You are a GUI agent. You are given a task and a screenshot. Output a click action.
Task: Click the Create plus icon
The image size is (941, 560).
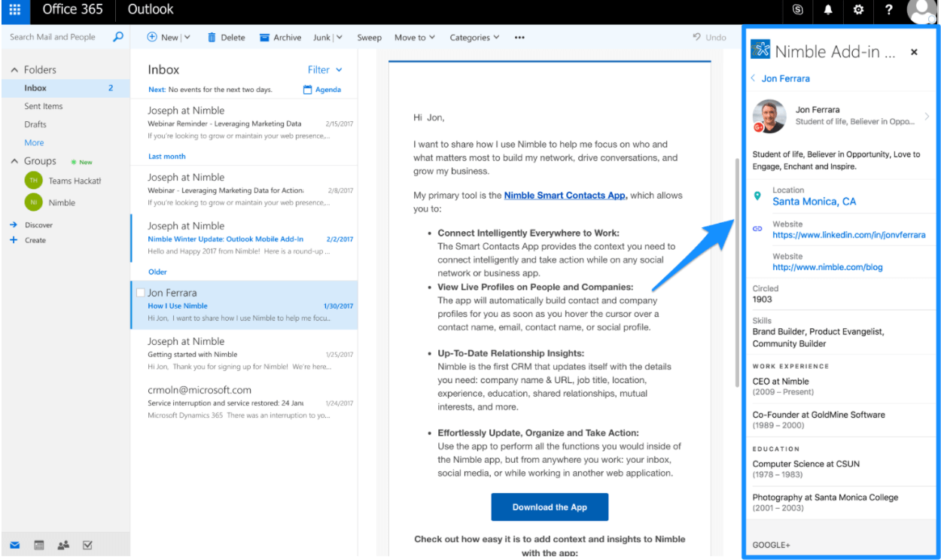13,240
